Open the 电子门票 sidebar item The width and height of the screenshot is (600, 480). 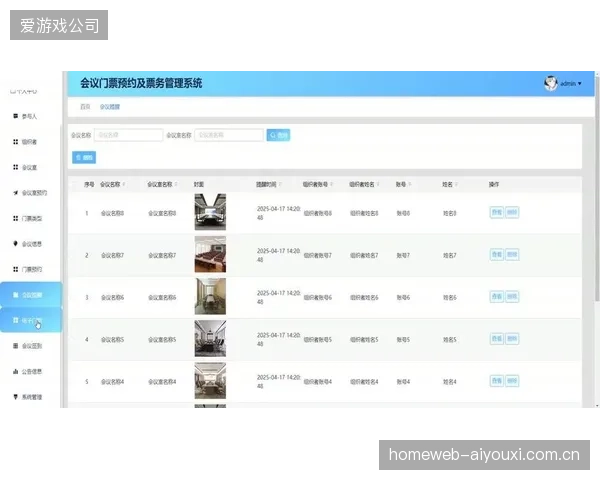[31, 320]
